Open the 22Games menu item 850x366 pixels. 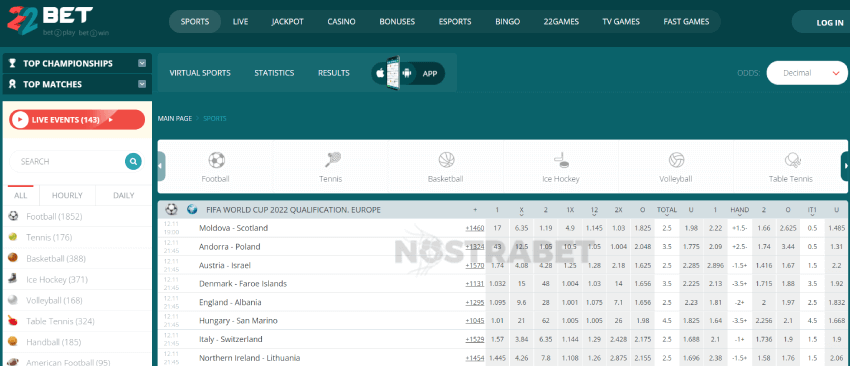point(561,22)
